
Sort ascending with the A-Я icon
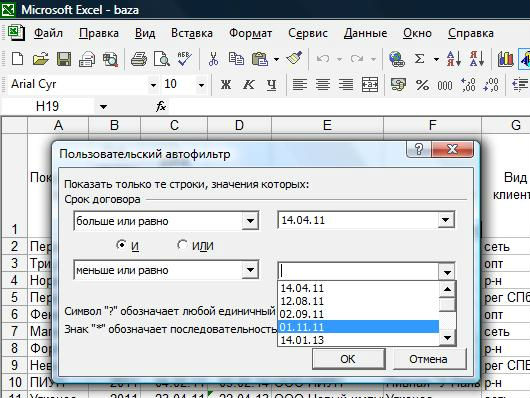pyautogui.click(x=454, y=59)
